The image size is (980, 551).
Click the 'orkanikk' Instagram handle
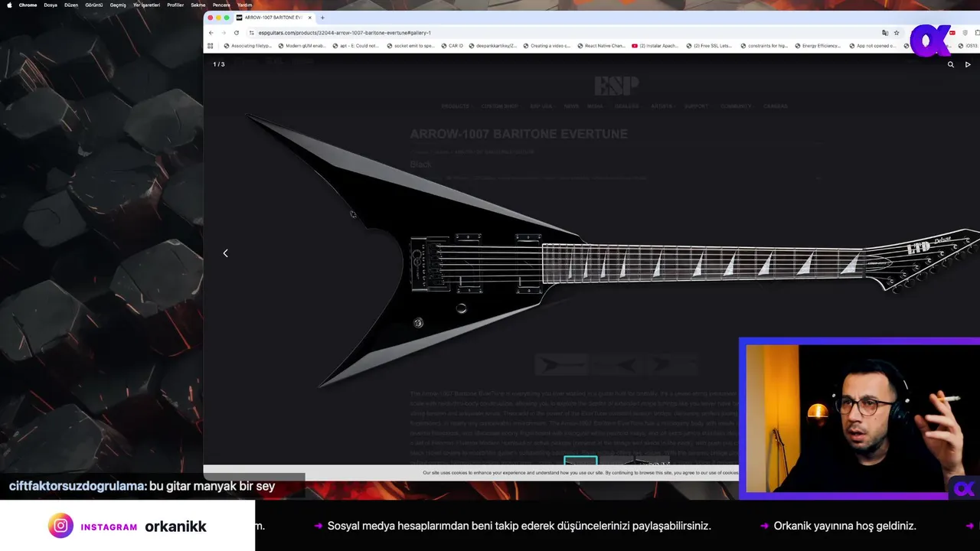[x=175, y=527]
